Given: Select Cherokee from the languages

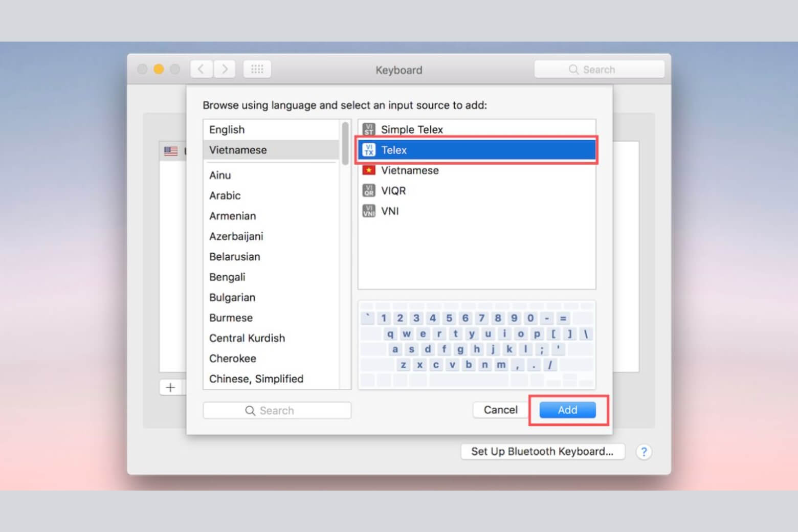Looking at the screenshot, I should (232, 358).
